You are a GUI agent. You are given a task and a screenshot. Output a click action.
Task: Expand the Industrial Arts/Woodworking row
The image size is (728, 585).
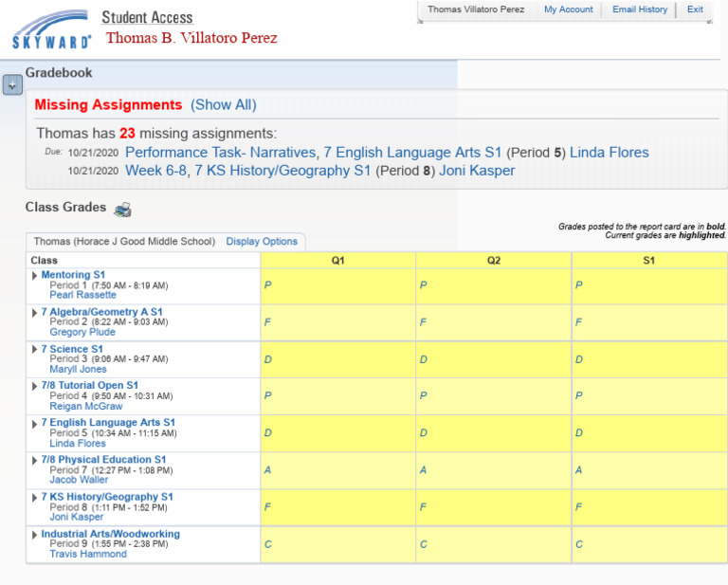(34, 535)
